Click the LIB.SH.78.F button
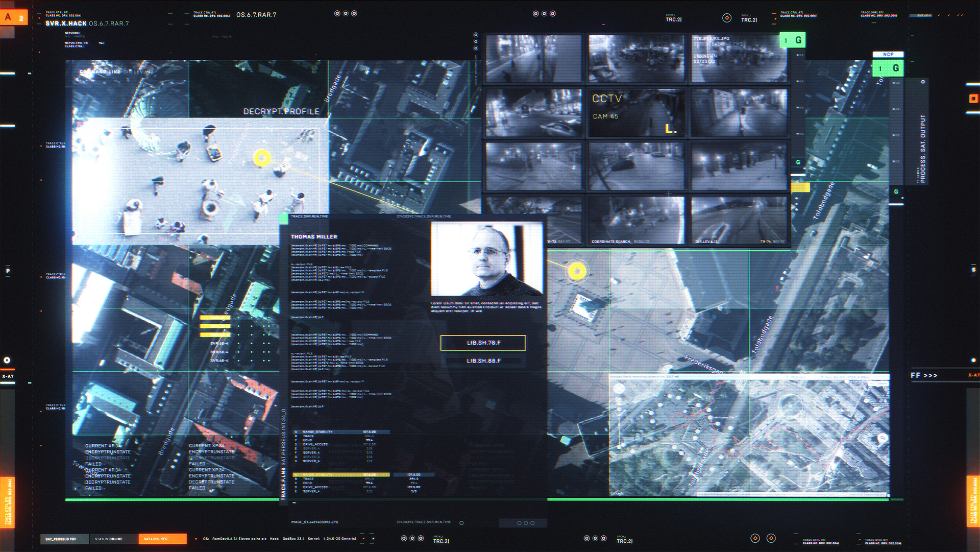The height and width of the screenshot is (552, 980). pos(483,343)
